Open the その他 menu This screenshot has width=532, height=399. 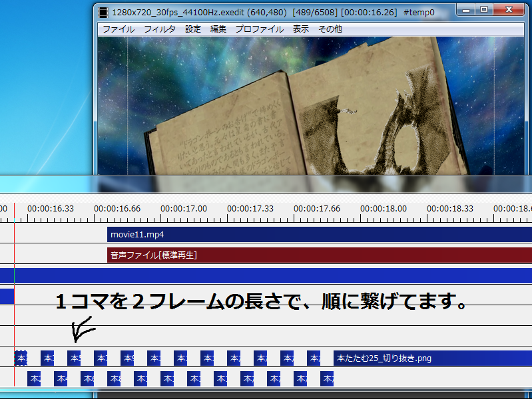[330, 29]
